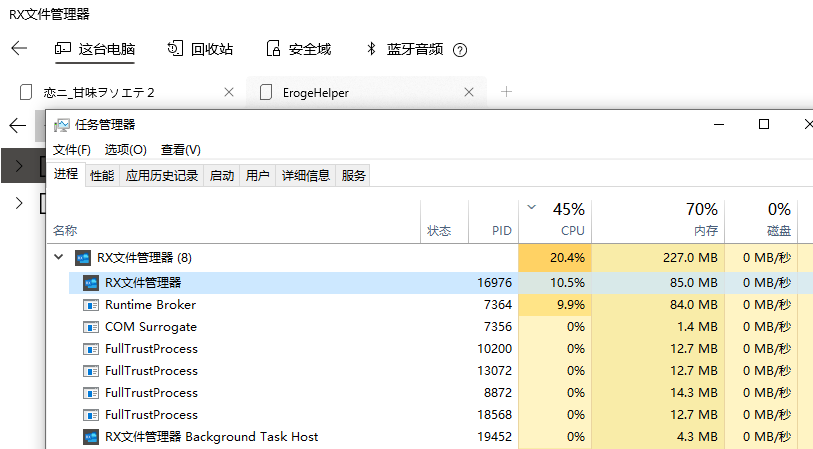Switch to 应用历史记录 tab
Image resolution: width=813 pixels, height=449 pixels.
[162, 176]
